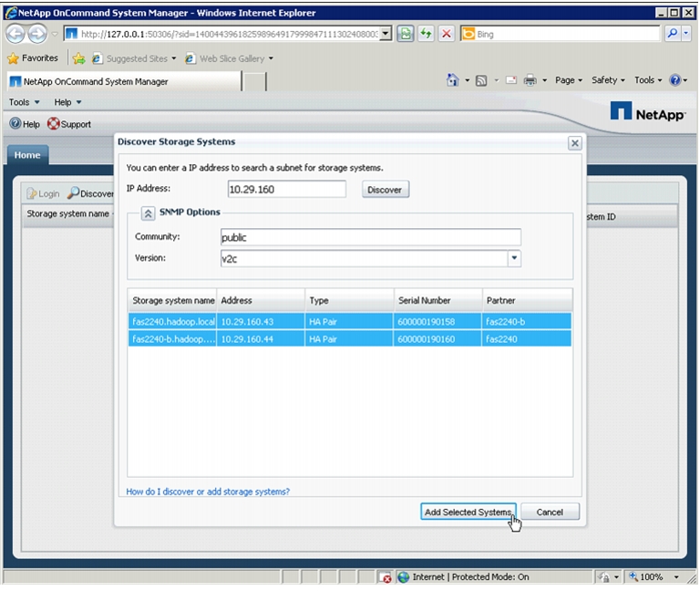
Task: Close the Discover Storage Systems dialog
Action: tap(574, 143)
